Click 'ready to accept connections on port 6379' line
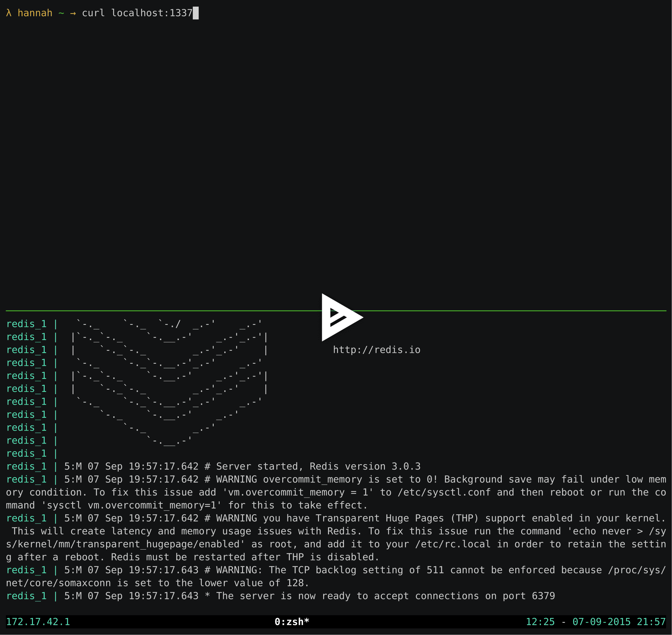 [x=385, y=596]
